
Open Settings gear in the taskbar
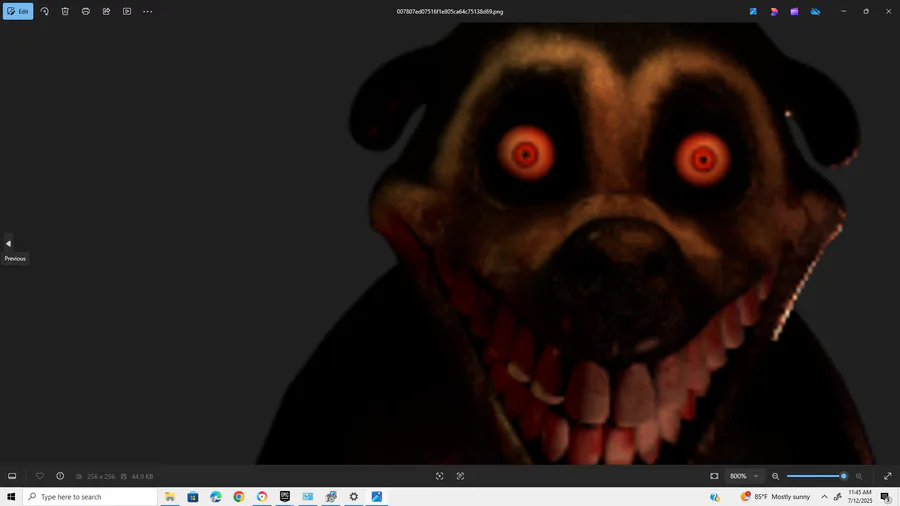coord(354,497)
